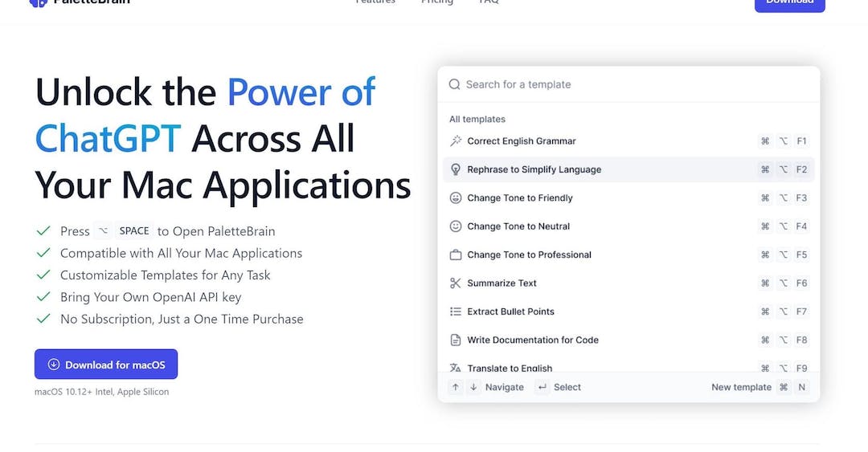
Task: Click the F2 shortcut key badge
Action: 801,169
